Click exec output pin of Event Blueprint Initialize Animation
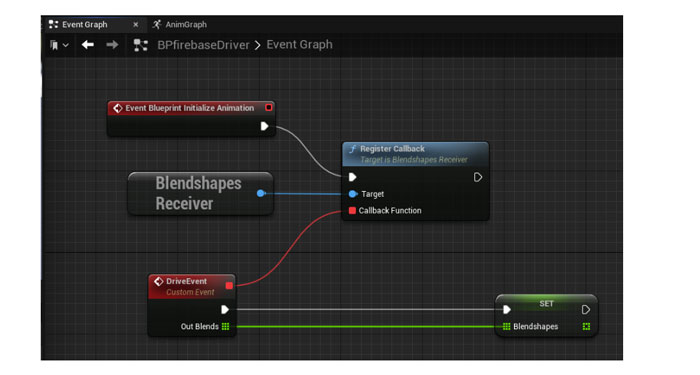 264,126
